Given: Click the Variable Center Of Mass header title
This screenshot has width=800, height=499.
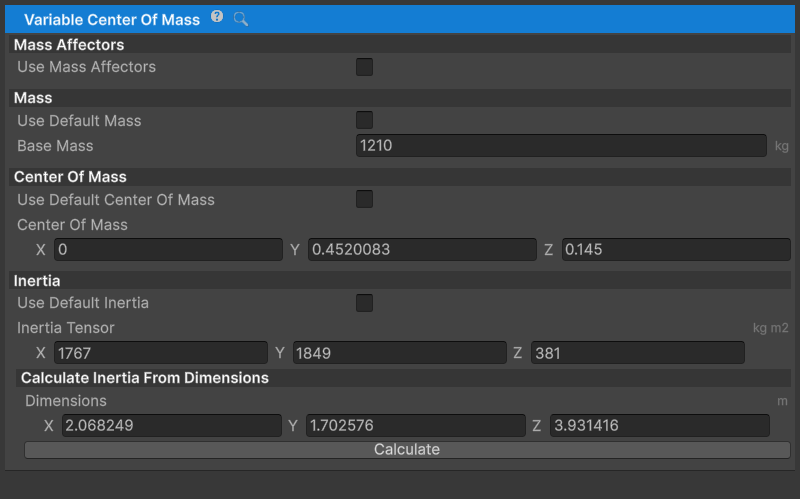Looking at the screenshot, I should (x=112, y=19).
